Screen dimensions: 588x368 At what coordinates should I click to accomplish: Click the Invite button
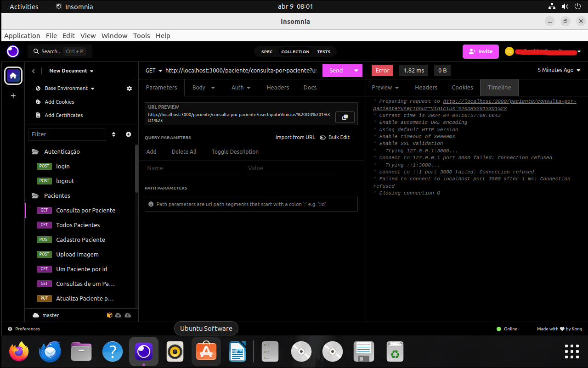[481, 51]
